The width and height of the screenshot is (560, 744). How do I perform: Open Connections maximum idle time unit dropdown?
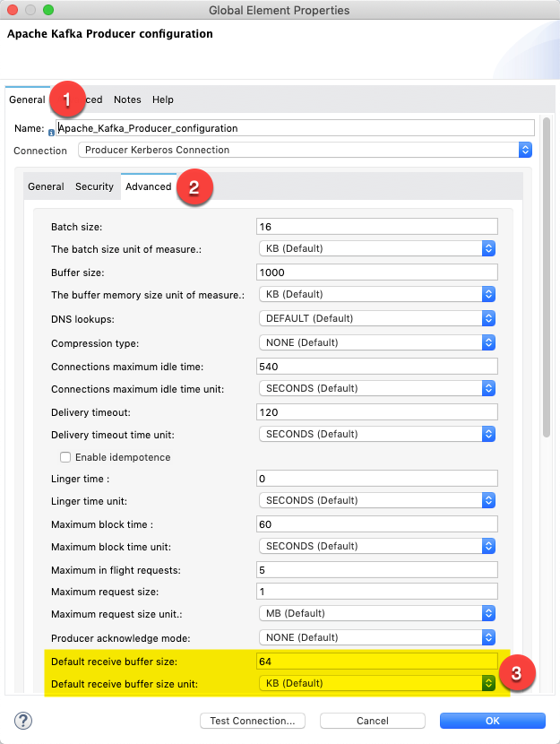pos(377,388)
